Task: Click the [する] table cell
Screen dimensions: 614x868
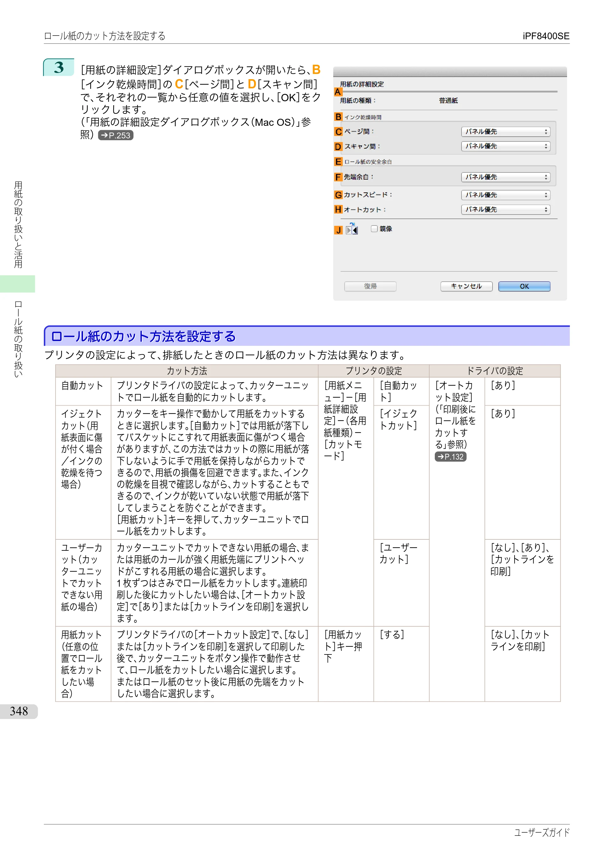Action: [401, 664]
